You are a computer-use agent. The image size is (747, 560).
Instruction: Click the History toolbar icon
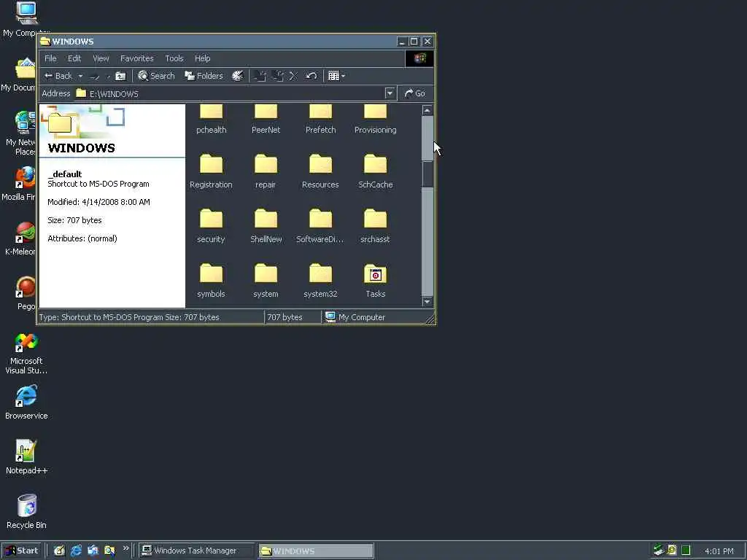238,76
